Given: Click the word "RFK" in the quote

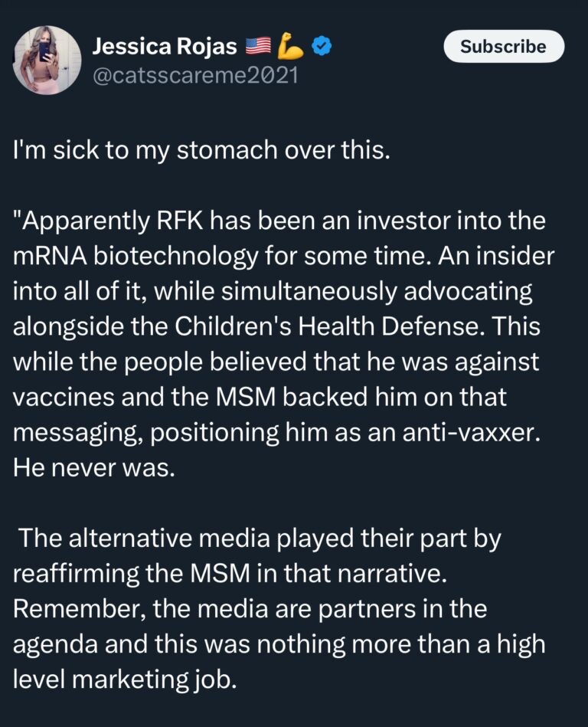Looking at the screenshot, I should [180, 221].
